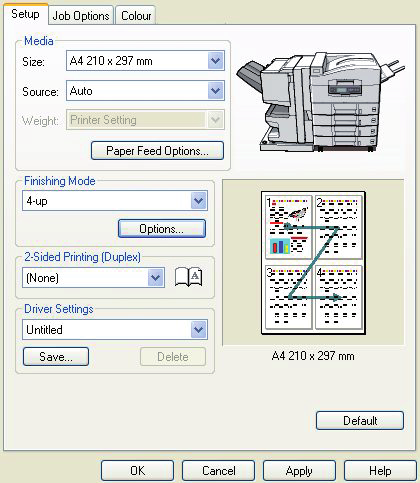The image size is (420, 483).
Task: Click the printer illustration image
Action: [321, 103]
